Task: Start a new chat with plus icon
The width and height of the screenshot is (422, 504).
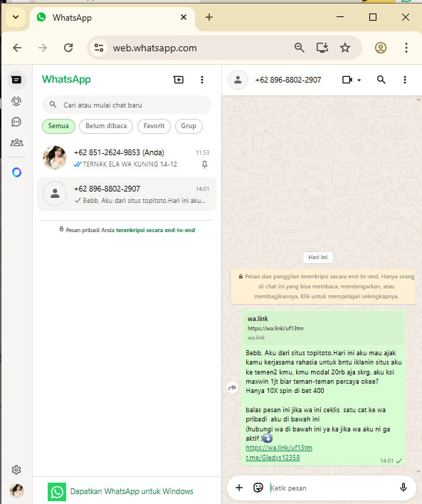Action: [x=179, y=80]
